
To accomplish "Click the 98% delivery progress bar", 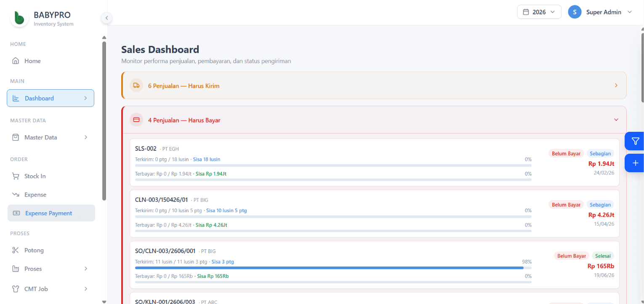I will 333,268.
